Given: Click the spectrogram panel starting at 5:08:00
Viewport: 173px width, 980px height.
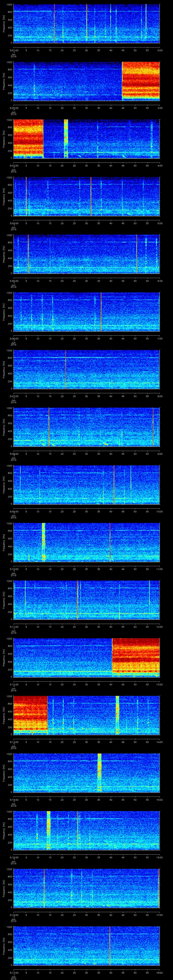Looking at the screenshot, I should click(x=87, y=427).
